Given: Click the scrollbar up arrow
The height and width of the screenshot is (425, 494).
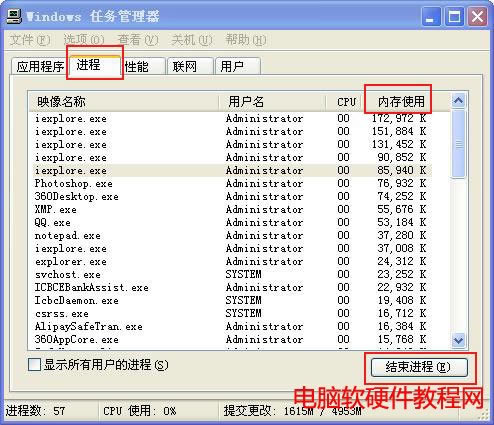Looking at the screenshot, I should pos(459,100).
